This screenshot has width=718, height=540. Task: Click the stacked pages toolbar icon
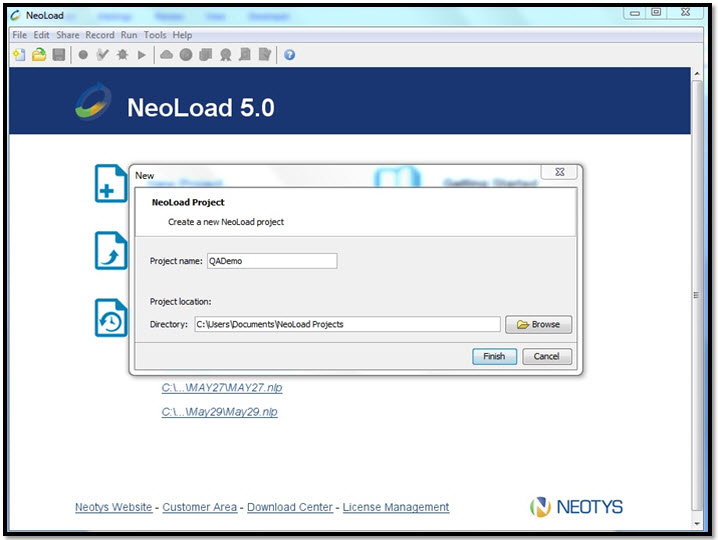point(206,55)
